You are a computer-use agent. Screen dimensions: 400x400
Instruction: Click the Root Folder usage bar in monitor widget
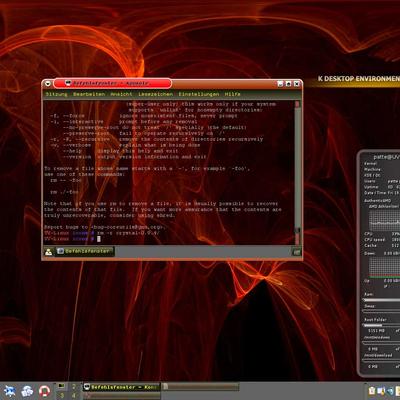381,325
